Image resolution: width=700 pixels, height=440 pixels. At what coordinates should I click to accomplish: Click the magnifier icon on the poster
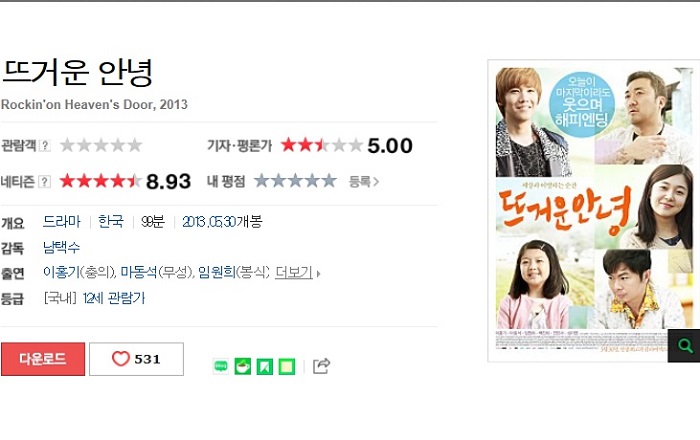[684, 346]
